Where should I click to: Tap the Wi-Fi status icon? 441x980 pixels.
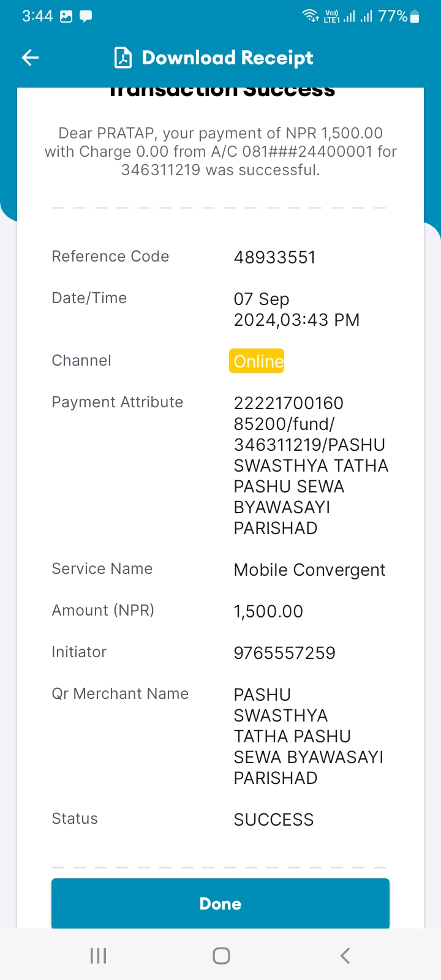coord(311,16)
